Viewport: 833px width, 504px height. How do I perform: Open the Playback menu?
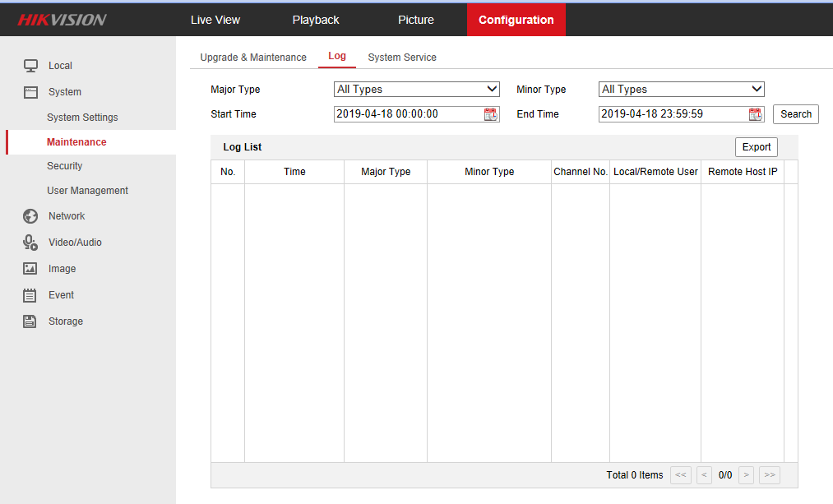316,20
